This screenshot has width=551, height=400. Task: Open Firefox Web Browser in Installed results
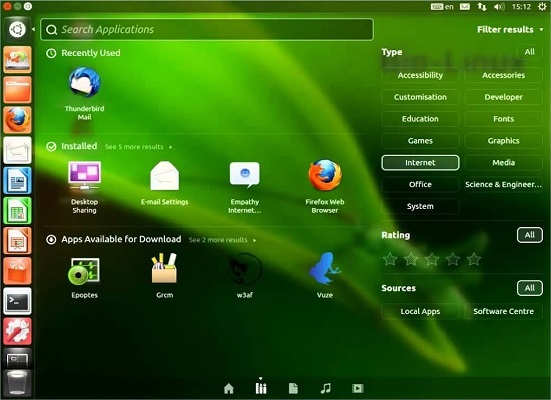[325, 186]
